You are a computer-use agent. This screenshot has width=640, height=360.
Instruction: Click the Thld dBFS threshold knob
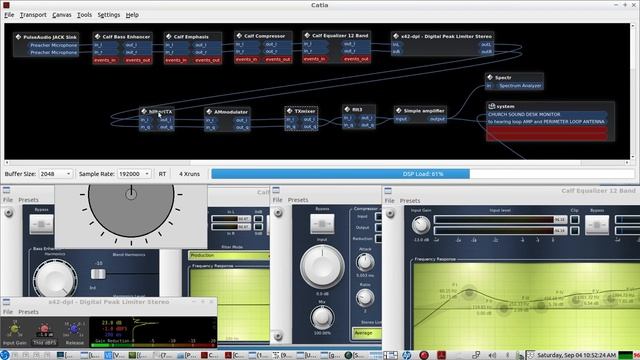tap(44, 329)
